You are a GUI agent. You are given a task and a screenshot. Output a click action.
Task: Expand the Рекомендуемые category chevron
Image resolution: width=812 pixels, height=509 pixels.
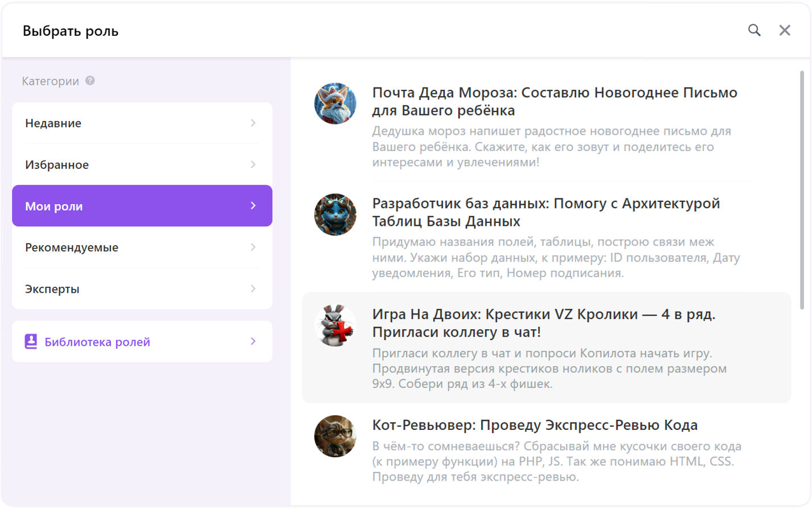point(253,247)
